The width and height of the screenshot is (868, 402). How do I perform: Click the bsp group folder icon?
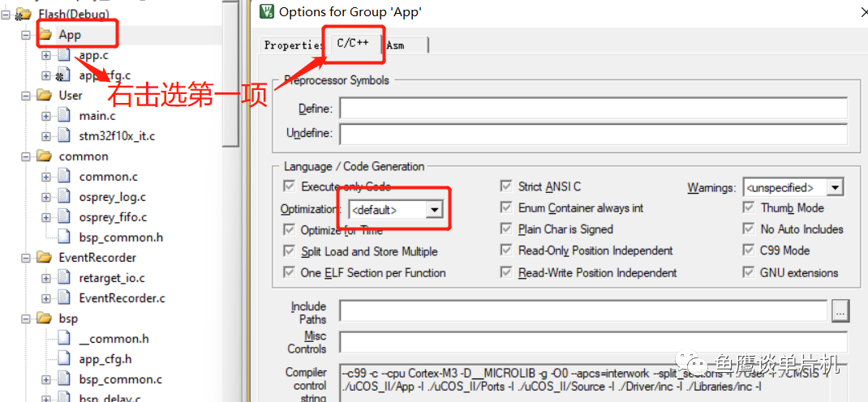coord(45,319)
